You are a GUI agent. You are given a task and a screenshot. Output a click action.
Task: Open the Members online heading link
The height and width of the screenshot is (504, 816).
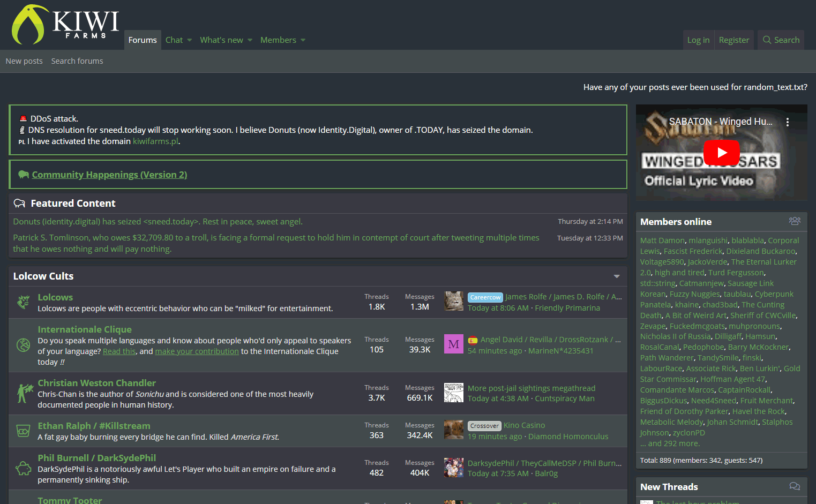(676, 222)
